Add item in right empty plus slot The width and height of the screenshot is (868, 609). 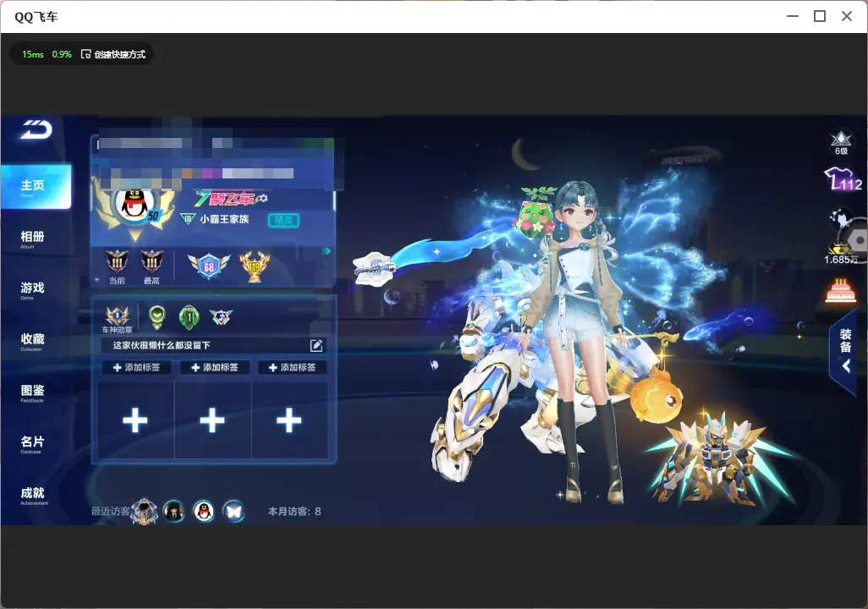[289, 420]
